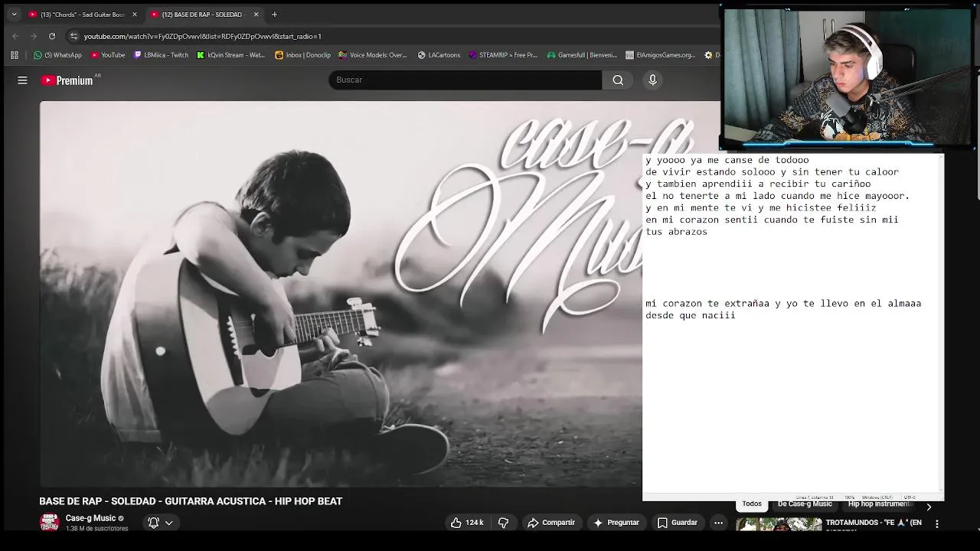Reload the current browser page
Screen dimensions: 980x551
[52, 36]
